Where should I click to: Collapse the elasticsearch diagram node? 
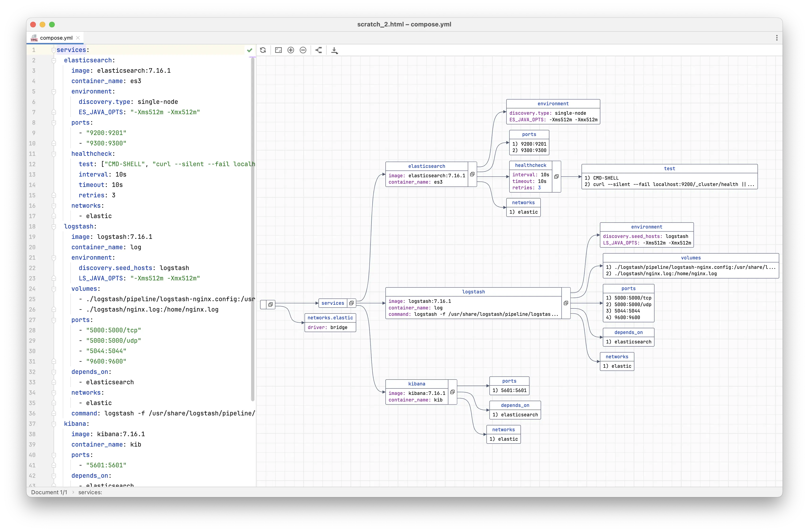472,174
